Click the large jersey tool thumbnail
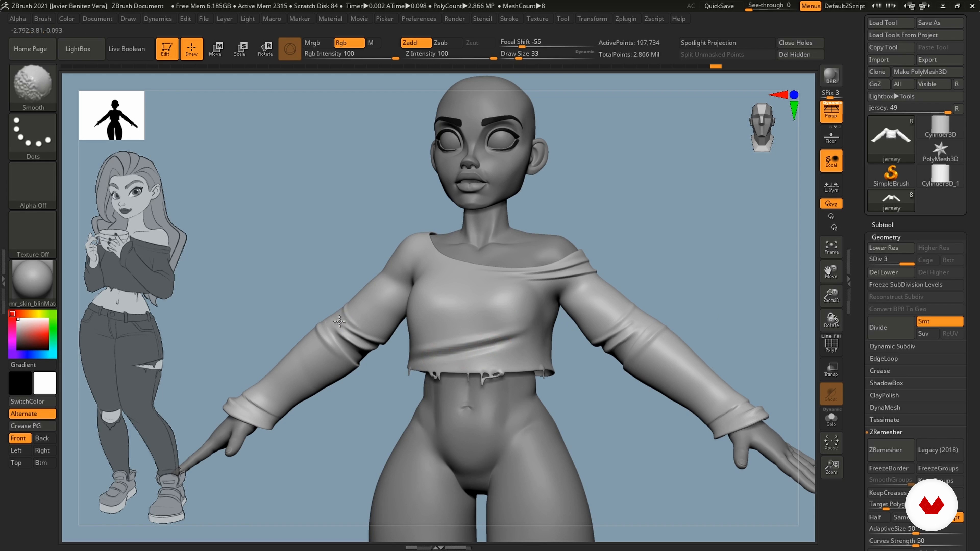 point(891,140)
